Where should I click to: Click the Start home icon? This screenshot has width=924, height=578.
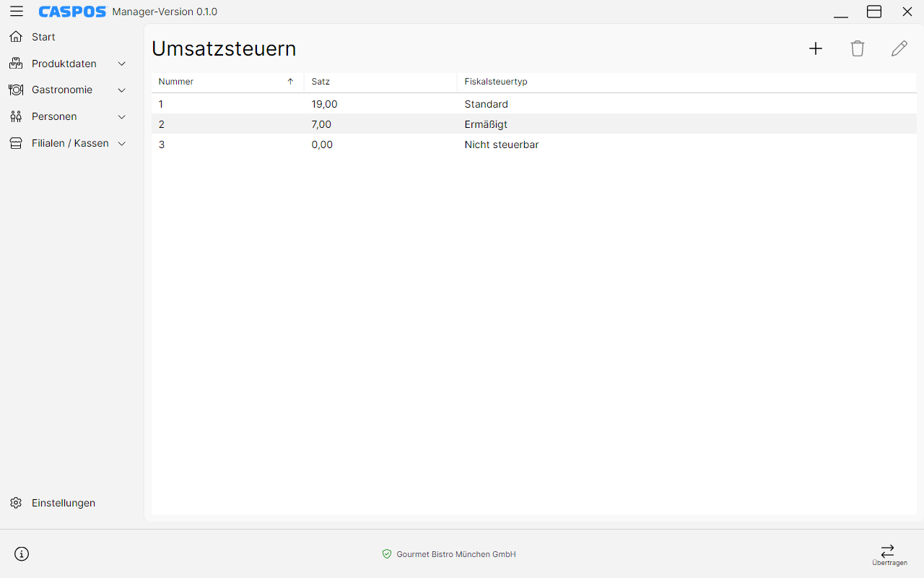tap(16, 37)
